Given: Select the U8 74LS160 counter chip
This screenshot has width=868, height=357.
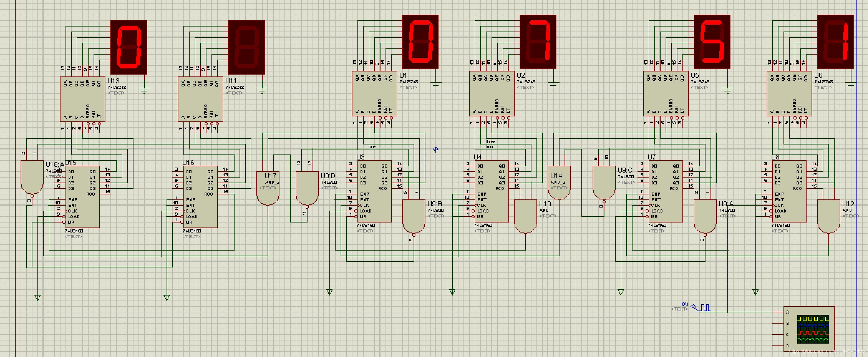Looking at the screenshot, I should point(789,192).
